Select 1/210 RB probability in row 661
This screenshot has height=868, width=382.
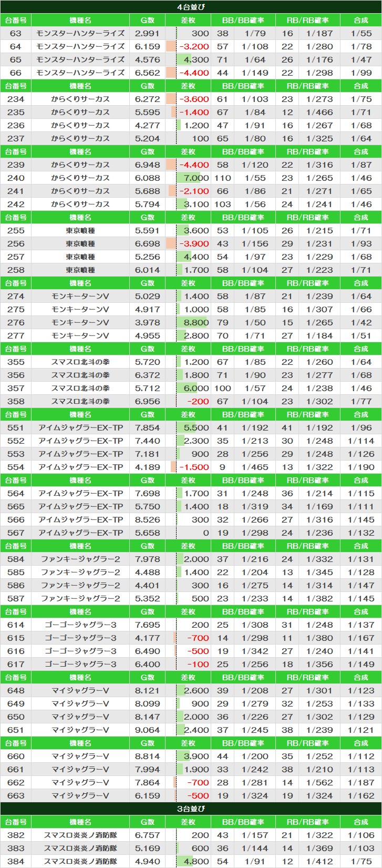(x=319, y=769)
